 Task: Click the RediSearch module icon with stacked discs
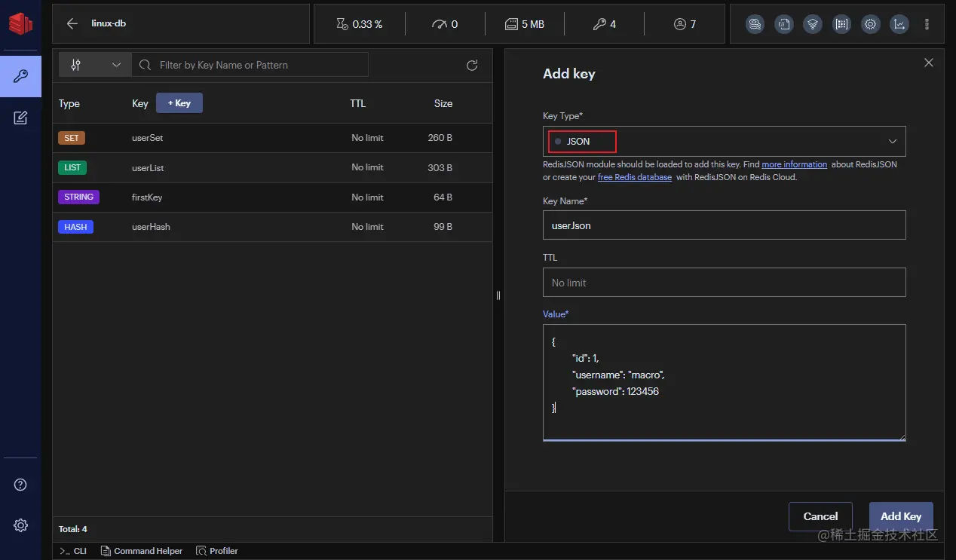point(755,24)
